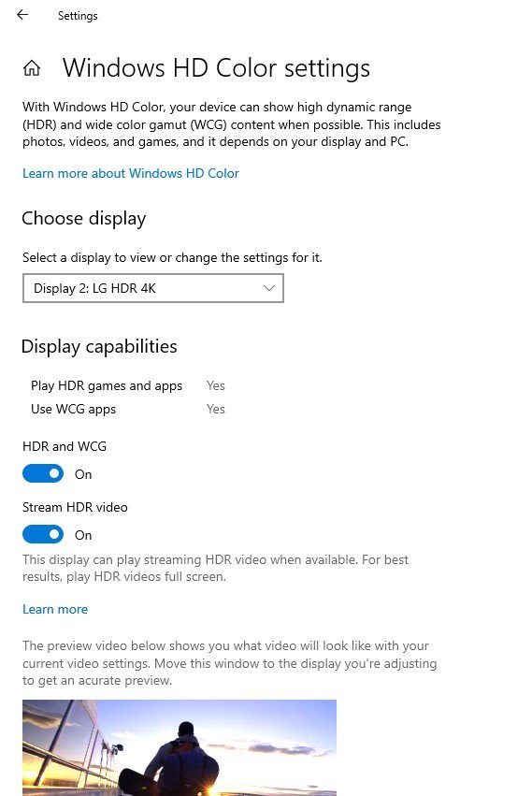
Task: Click the Choose display section heading
Action: (x=84, y=218)
